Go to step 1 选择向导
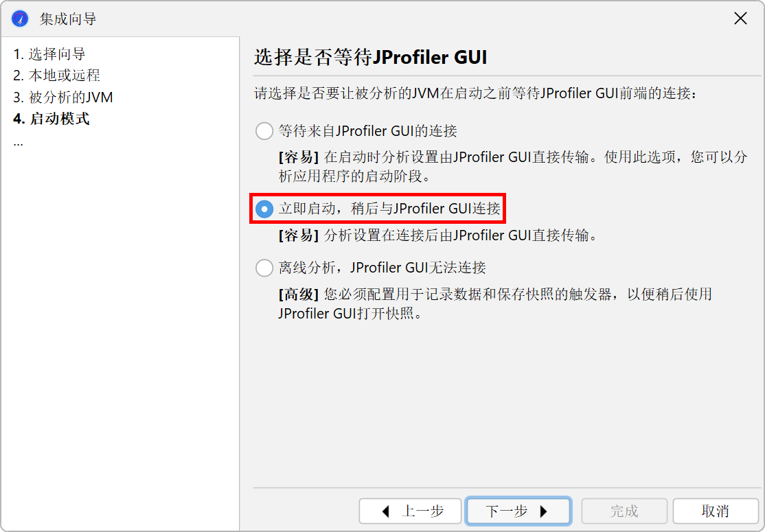Screen dimensions: 765x532 (49, 54)
